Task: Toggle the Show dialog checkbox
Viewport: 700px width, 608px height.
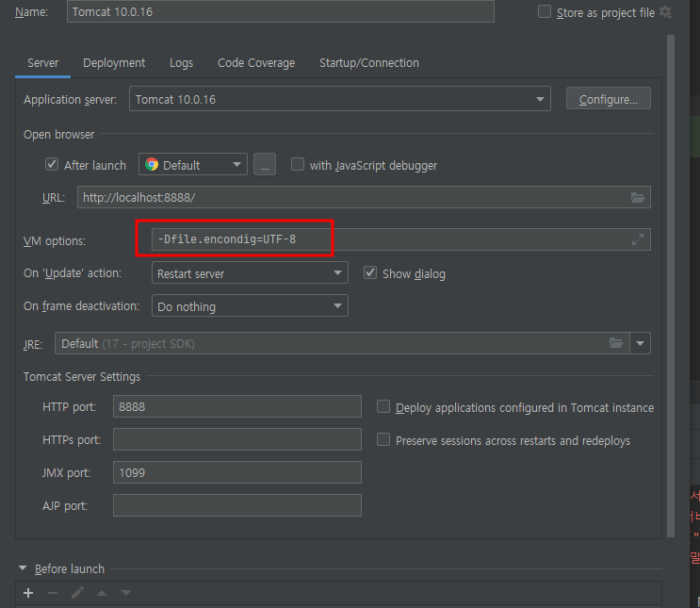Action: click(x=370, y=272)
